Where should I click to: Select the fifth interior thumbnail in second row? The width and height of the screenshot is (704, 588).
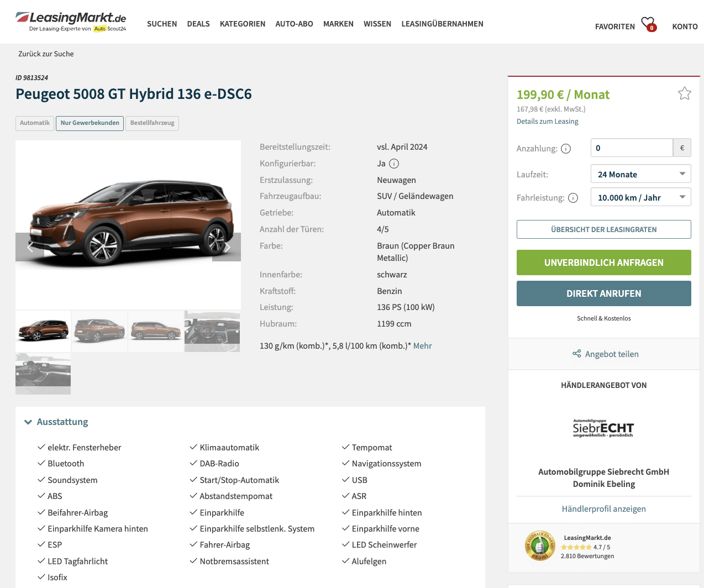coord(43,374)
